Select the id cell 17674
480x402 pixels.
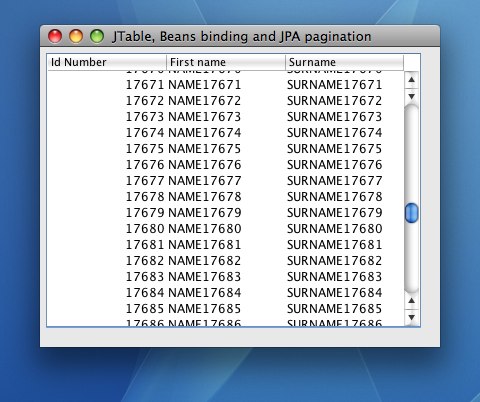click(107, 133)
